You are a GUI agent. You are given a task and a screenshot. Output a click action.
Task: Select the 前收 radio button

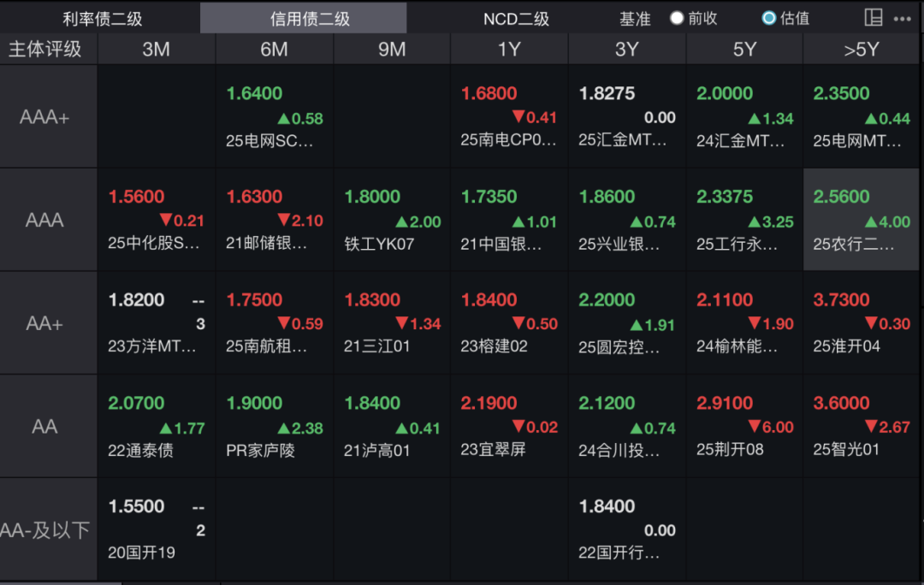678,18
